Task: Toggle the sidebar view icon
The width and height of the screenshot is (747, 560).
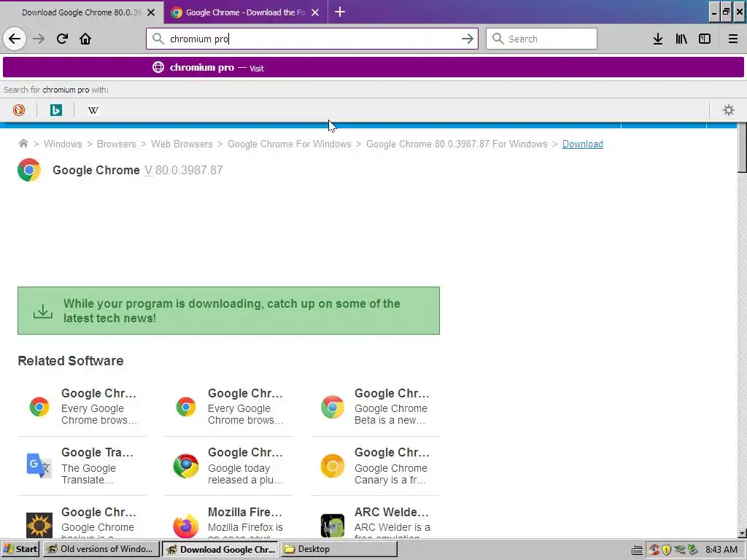Action: pyautogui.click(x=705, y=39)
